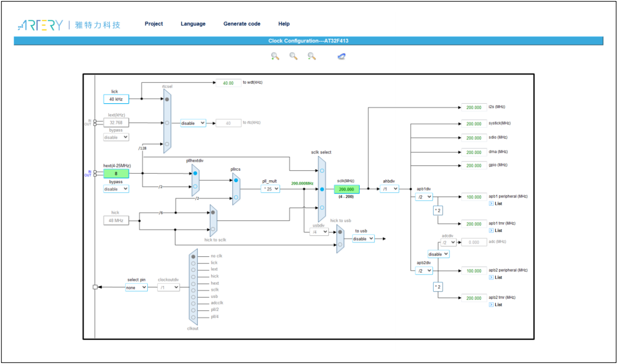618x364 pixels.
Task: Choose hick option in clkout mux
Action: tap(193, 277)
